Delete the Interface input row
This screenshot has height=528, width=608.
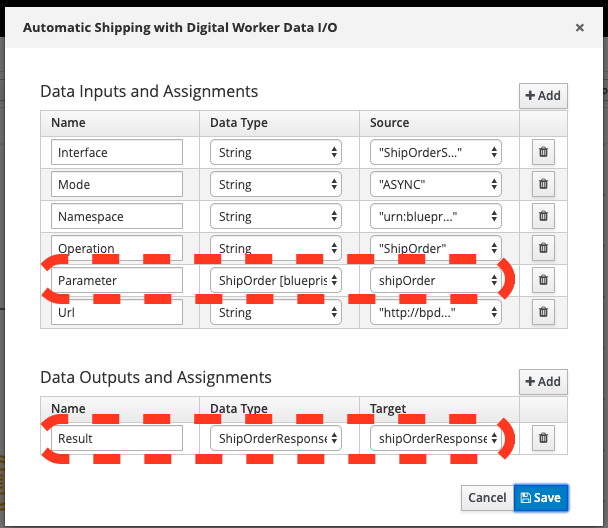point(543,152)
